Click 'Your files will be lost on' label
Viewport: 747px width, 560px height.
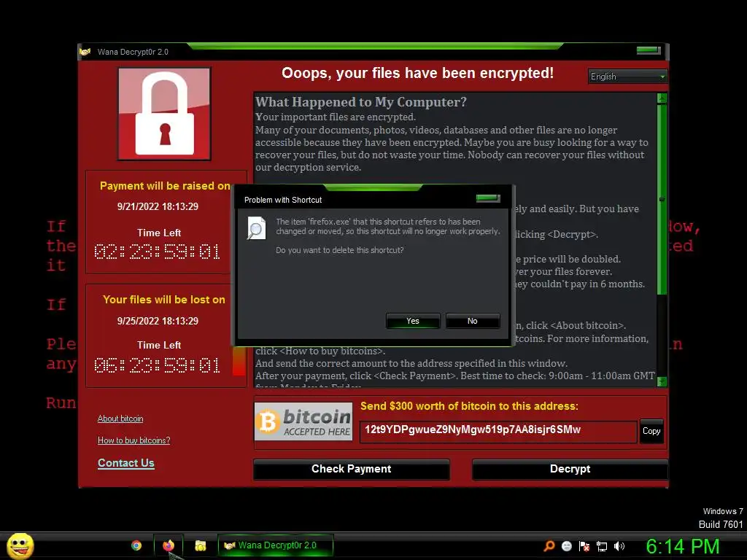click(164, 300)
